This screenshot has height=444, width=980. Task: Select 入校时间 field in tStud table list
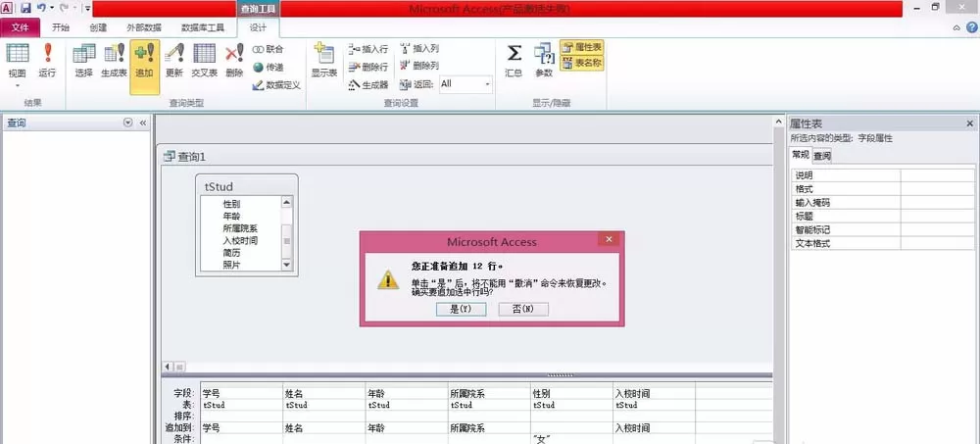point(240,240)
